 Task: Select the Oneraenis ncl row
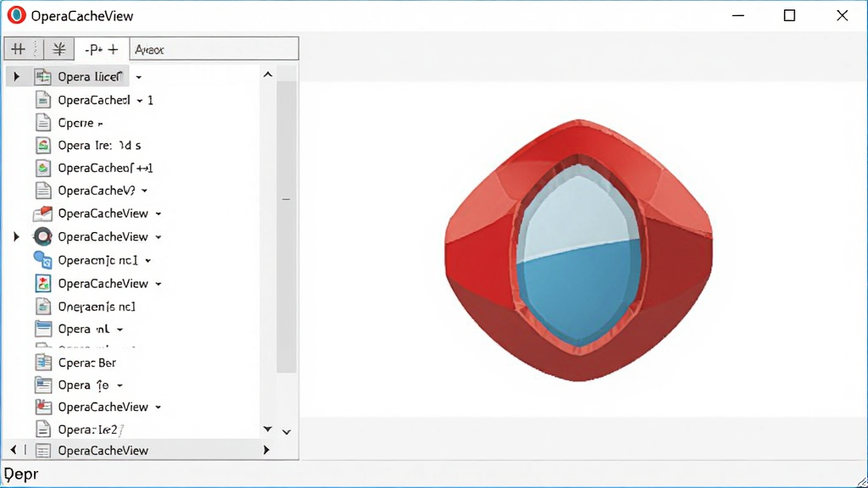click(97, 306)
